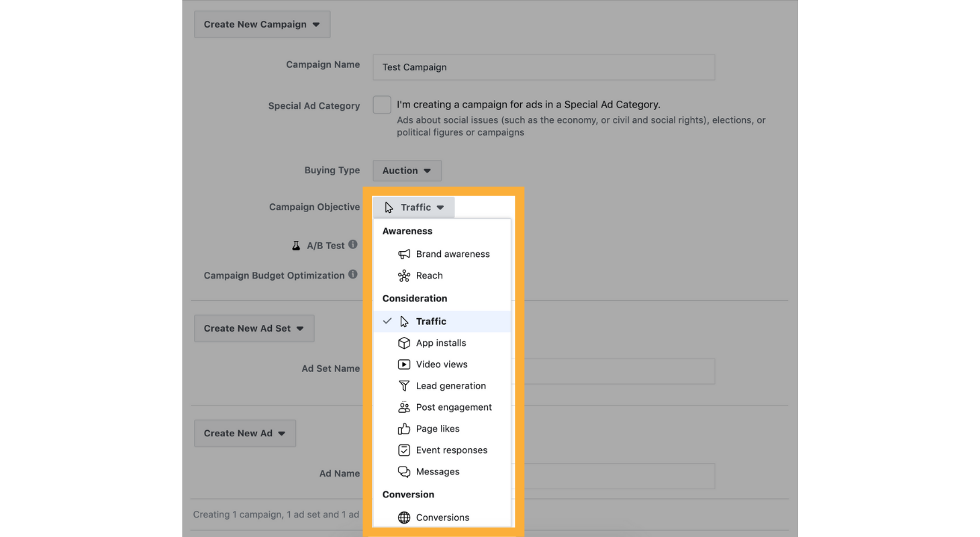Pick Post engagement objective
Screen dimensions: 980x537
pos(442,407)
